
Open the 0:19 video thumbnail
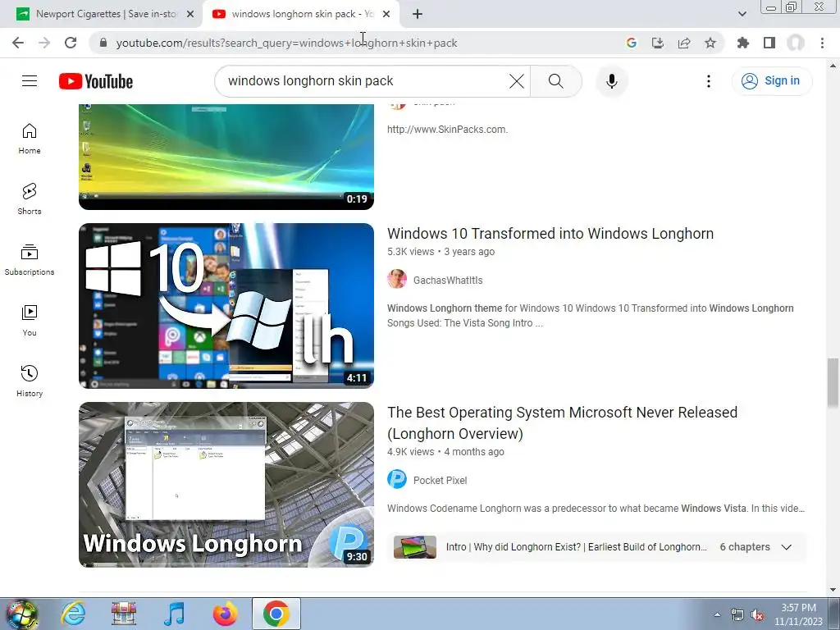(x=226, y=157)
